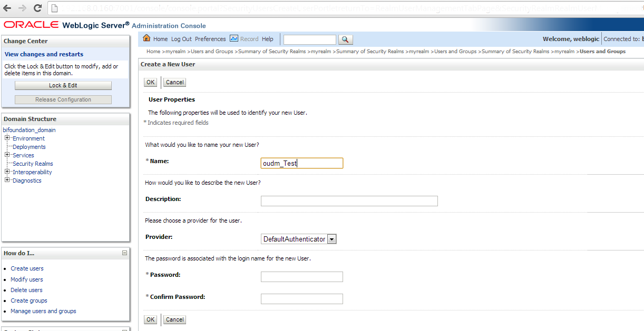This screenshot has height=331, width=644.
Task: Open Create groups help link
Action: pyautogui.click(x=29, y=300)
